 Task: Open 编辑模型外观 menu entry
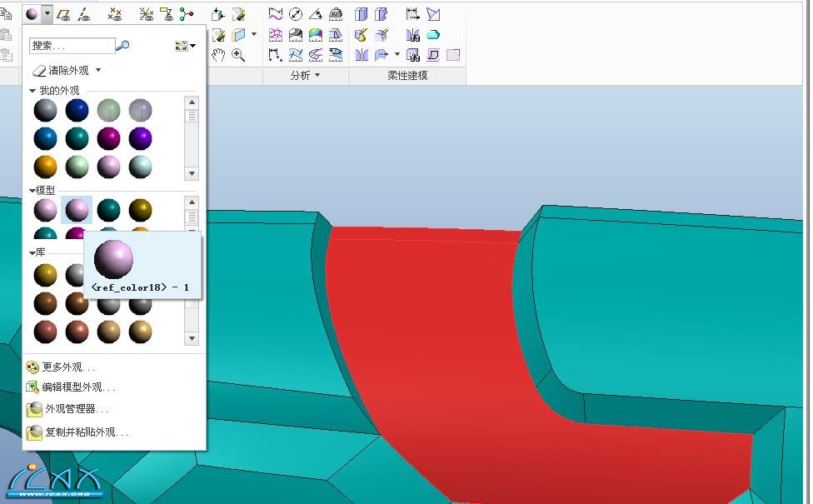pyautogui.click(x=78, y=387)
